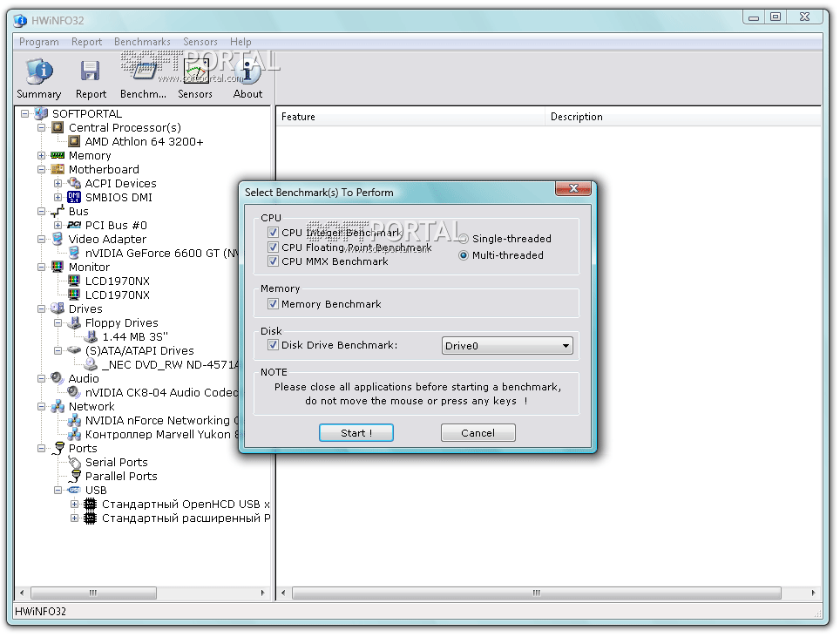Select the Single-threaded radio button
The width and height of the screenshot is (840, 637).
(x=464, y=239)
